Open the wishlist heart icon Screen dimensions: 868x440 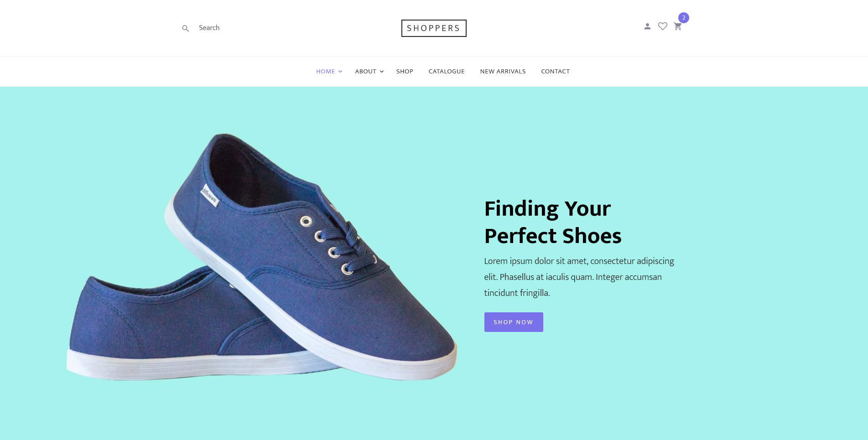(663, 26)
